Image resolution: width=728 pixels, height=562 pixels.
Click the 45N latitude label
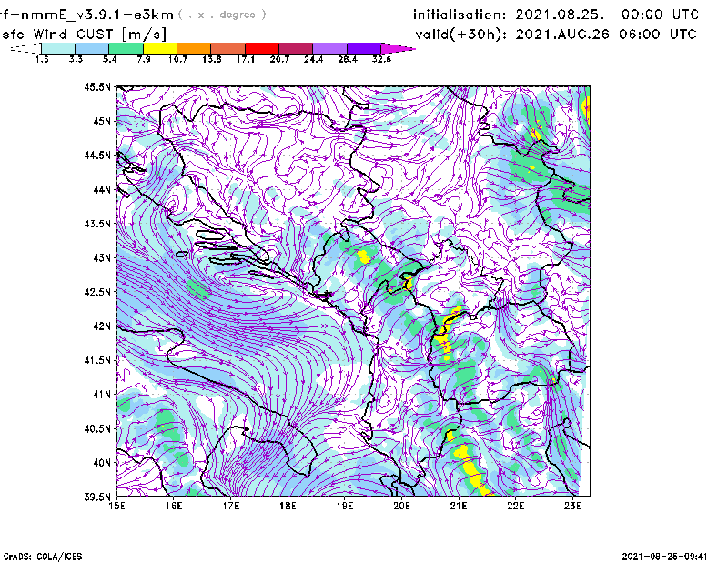(102, 121)
